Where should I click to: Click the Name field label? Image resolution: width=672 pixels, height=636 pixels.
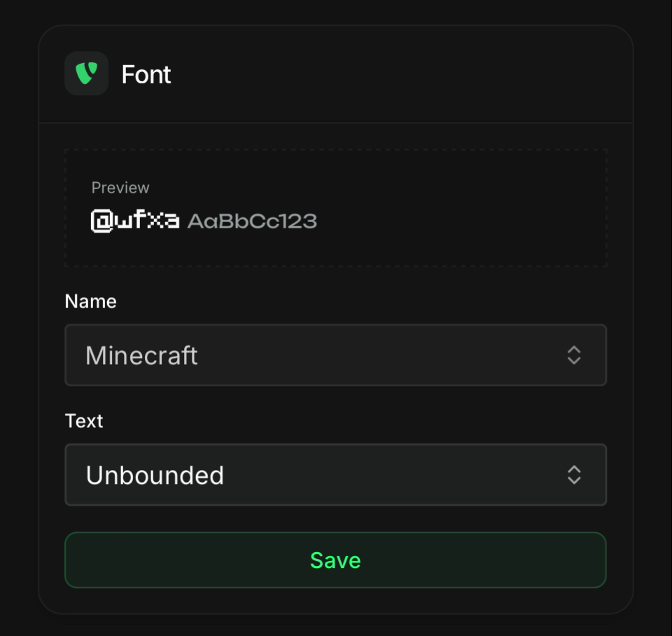click(x=90, y=301)
